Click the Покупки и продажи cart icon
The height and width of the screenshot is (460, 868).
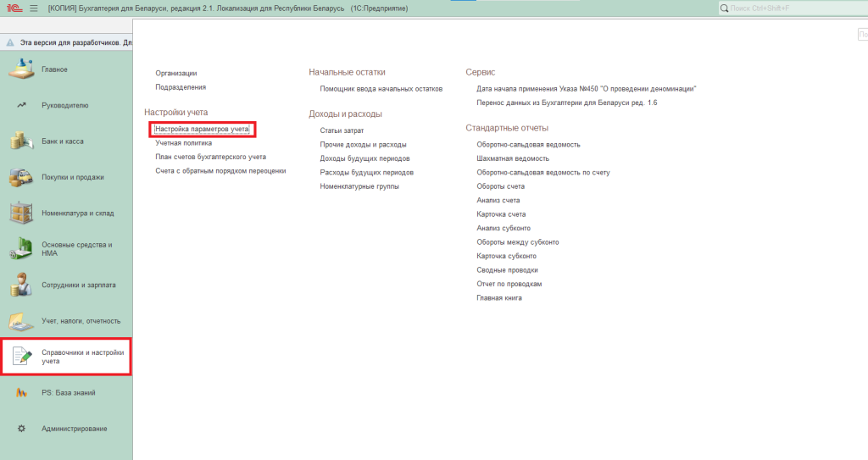tap(21, 177)
